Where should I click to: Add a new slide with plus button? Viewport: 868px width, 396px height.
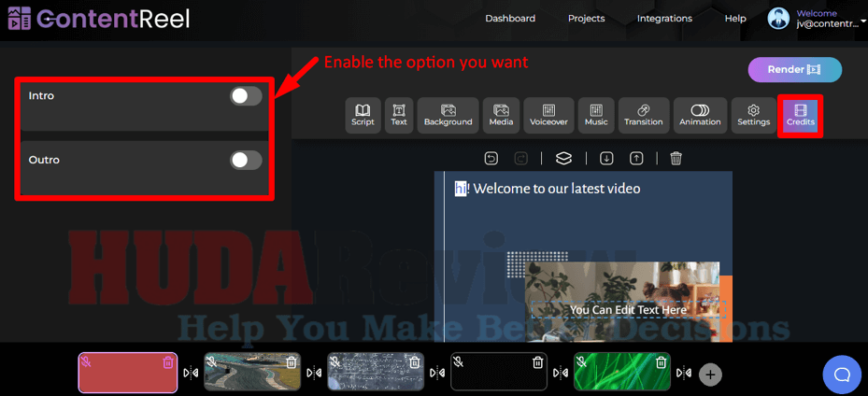(x=711, y=375)
